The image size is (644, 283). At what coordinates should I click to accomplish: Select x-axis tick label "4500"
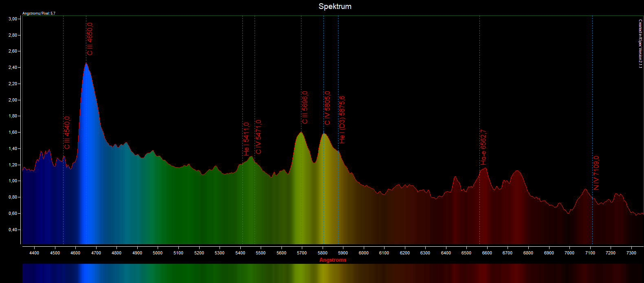coord(55,253)
